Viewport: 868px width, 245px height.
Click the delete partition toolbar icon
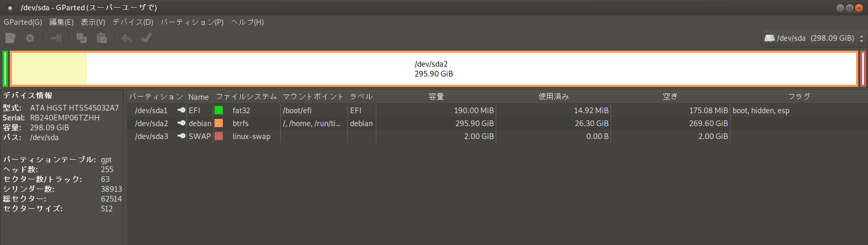30,38
